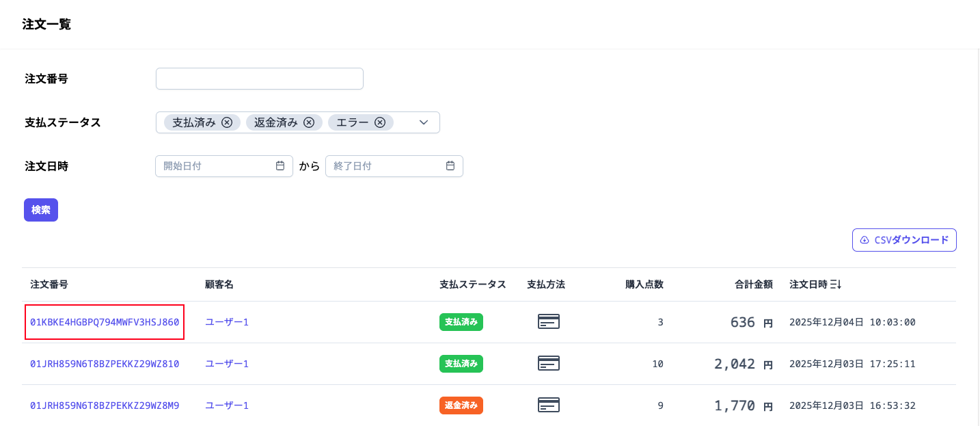Open order 01JRH859N6T8BZPEKKZ29WZ810

pyautogui.click(x=105, y=364)
